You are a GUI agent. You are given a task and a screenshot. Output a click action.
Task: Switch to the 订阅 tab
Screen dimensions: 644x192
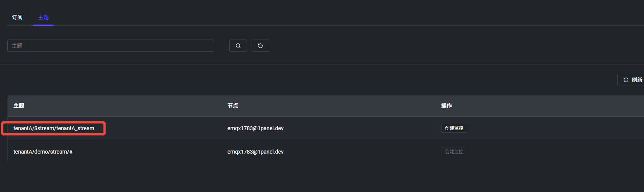click(x=17, y=17)
